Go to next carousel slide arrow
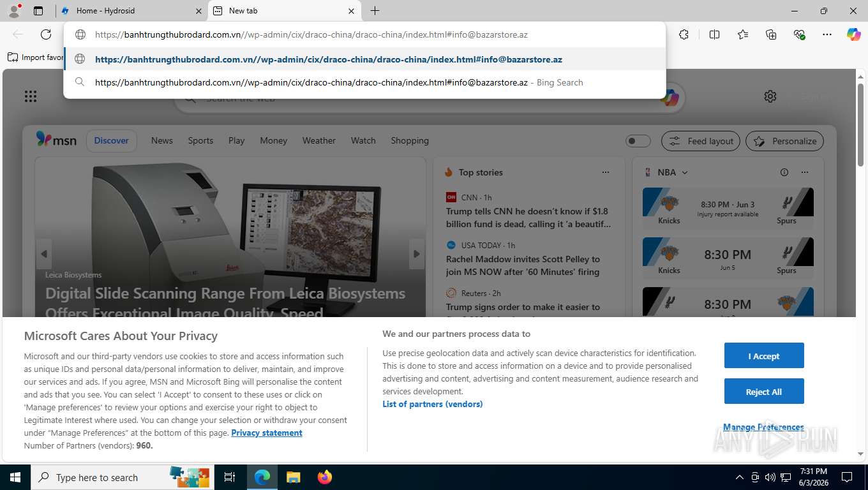Image resolution: width=868 pixels, height=490 pixels. (x=417, y=254)
